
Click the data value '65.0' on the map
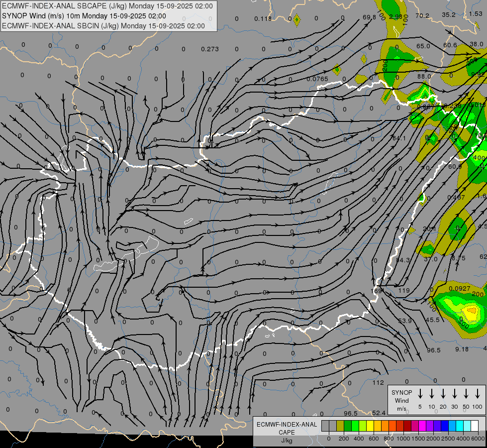point(423,46)
